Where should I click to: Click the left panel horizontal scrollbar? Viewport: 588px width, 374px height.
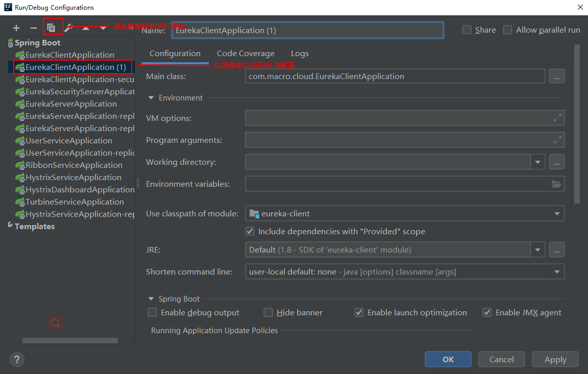click(x=70, y=340)
